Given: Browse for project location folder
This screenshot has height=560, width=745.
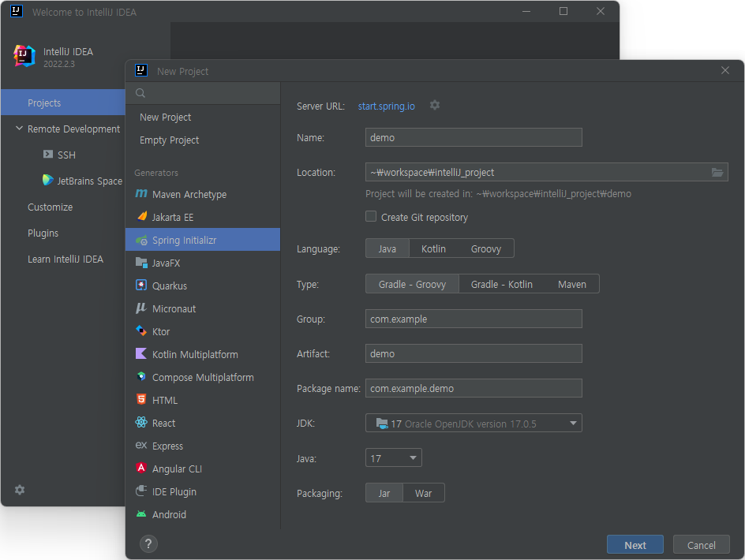Looking at the screenshot, I should (717, 173).
